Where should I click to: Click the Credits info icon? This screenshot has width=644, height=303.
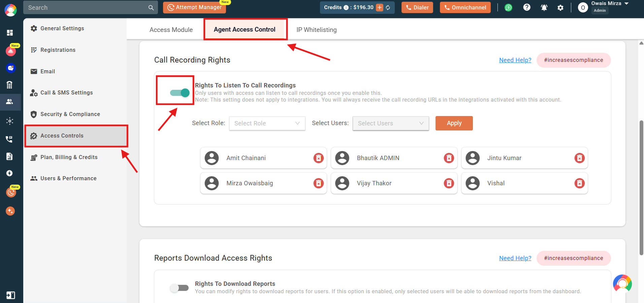(x=346, y=7)
